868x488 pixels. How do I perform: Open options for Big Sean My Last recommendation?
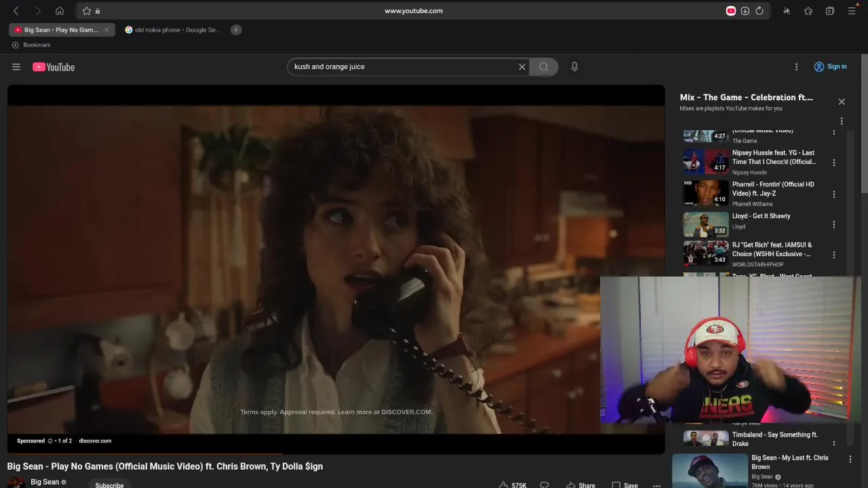click(850, 459)
